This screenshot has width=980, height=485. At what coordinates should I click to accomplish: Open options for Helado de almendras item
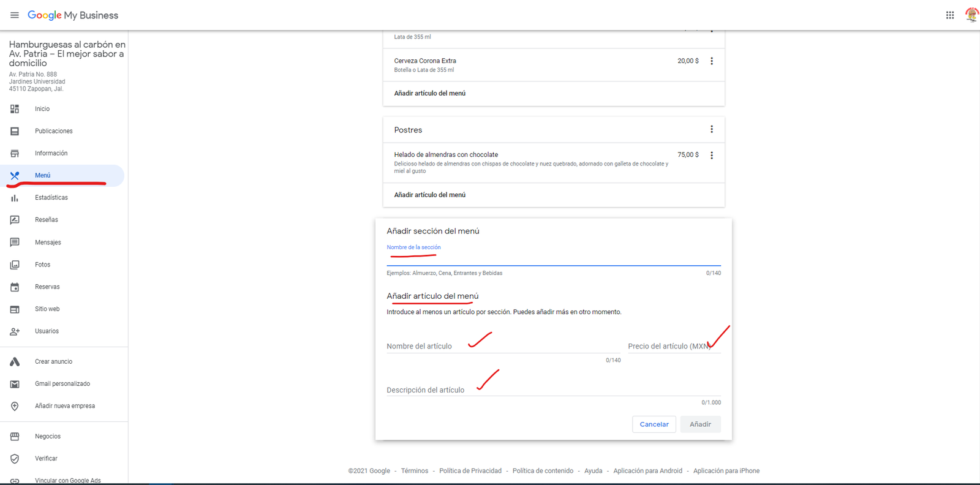711,156
